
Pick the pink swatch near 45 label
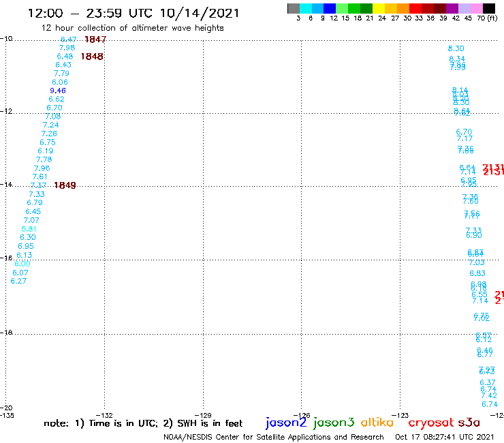click(x=476, y=8)
